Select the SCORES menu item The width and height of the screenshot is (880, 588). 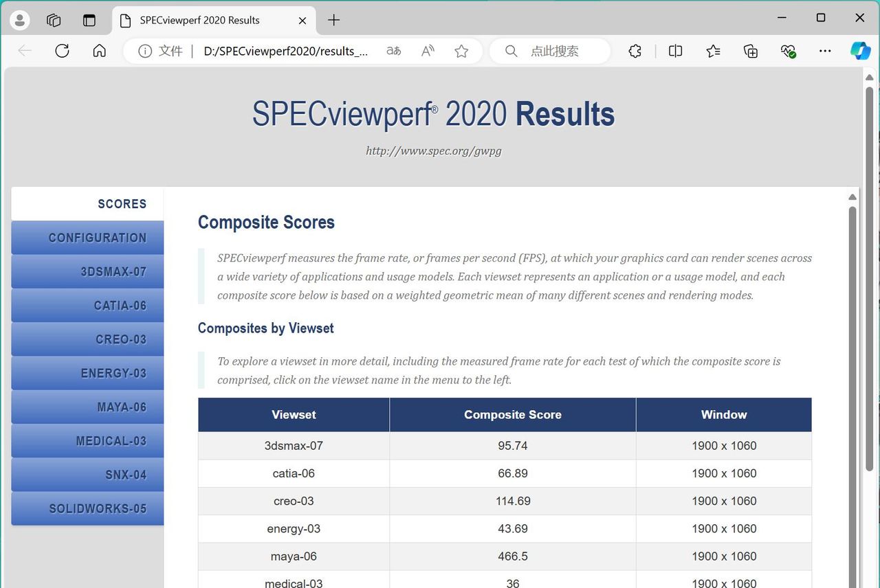pos(87,204)
